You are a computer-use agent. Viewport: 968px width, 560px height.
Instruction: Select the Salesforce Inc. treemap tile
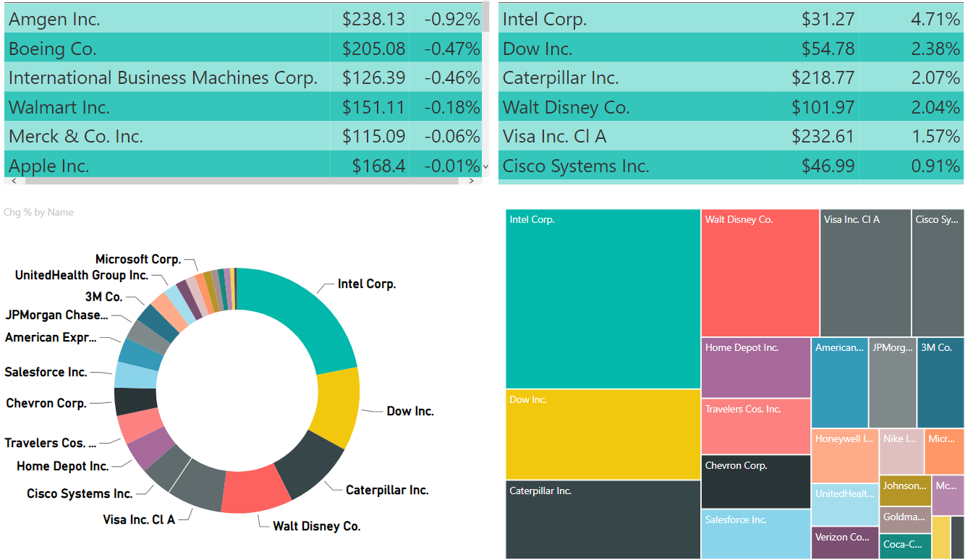click(x=755, y=534)
